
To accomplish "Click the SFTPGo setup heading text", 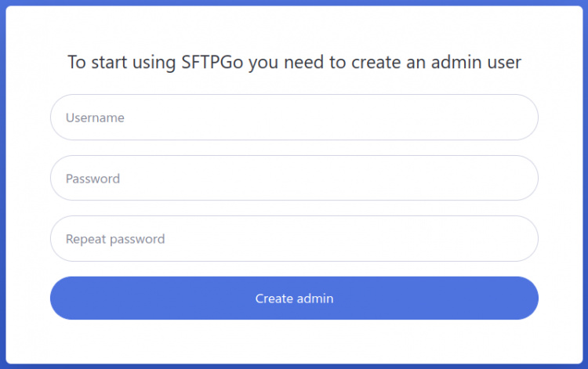I will [294, 62].
